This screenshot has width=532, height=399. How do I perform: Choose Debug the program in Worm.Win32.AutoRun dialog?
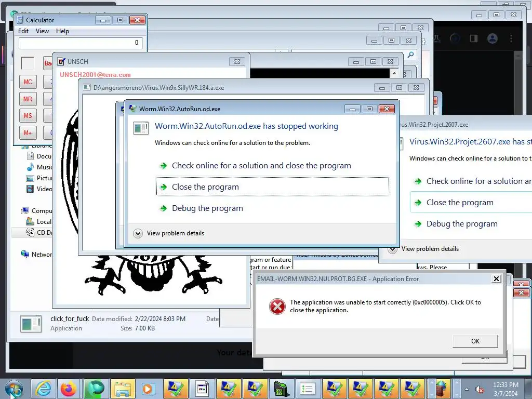[x=207, y=208]
